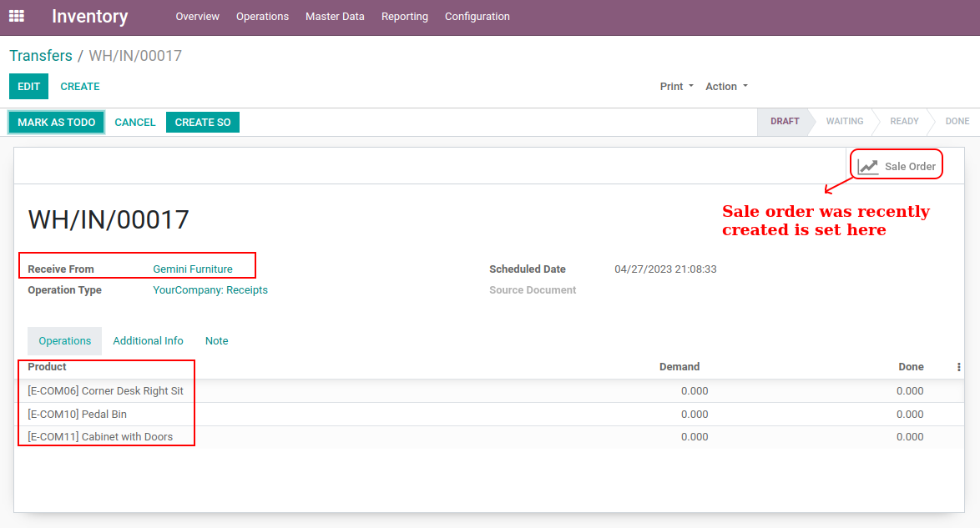
Task: Open the Gemini Furniture partner link
Action: pyautogui.click(x=193, y=269)
